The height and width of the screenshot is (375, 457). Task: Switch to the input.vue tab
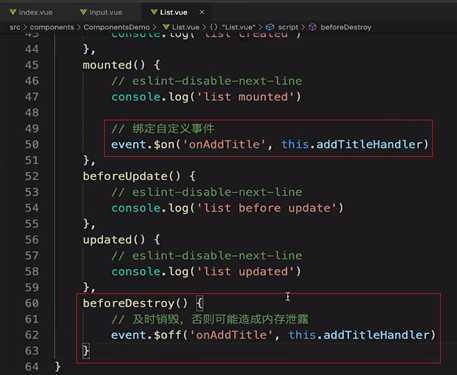tap(101, 12)
